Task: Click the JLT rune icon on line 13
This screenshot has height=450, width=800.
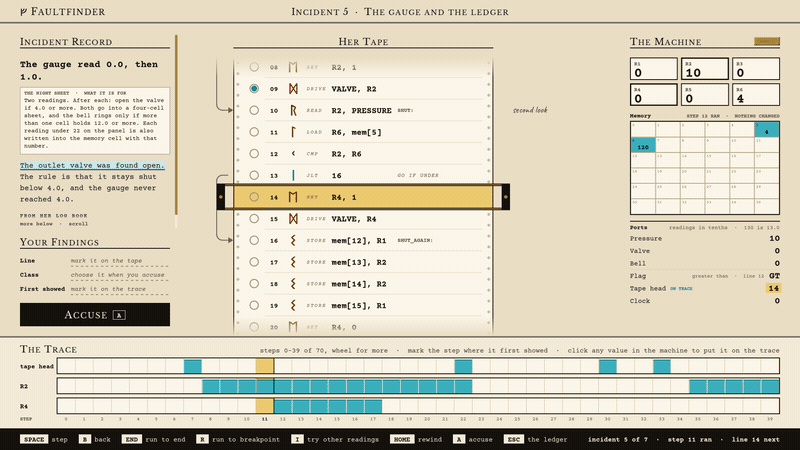Action: point(293,176)
